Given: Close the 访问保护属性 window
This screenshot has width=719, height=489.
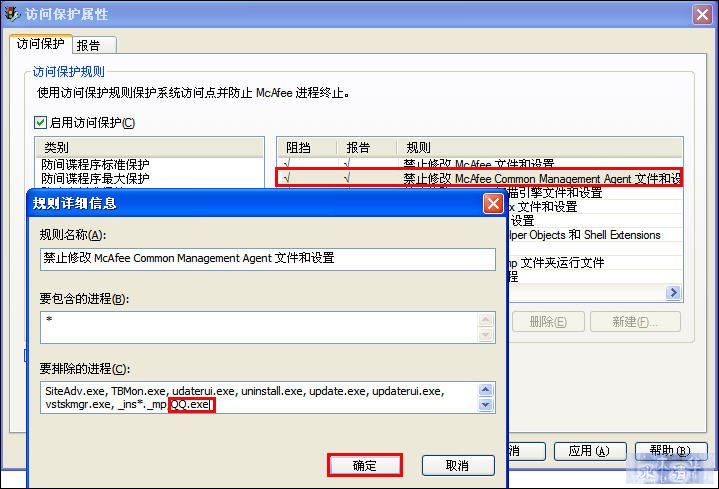Looking at the screenshot, I should [x=702, y=15].
